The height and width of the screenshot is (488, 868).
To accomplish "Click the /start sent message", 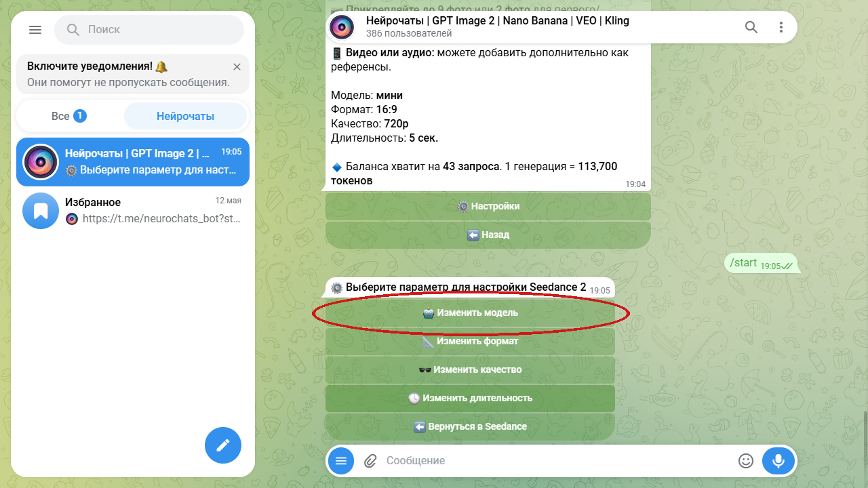I will 761,263.
